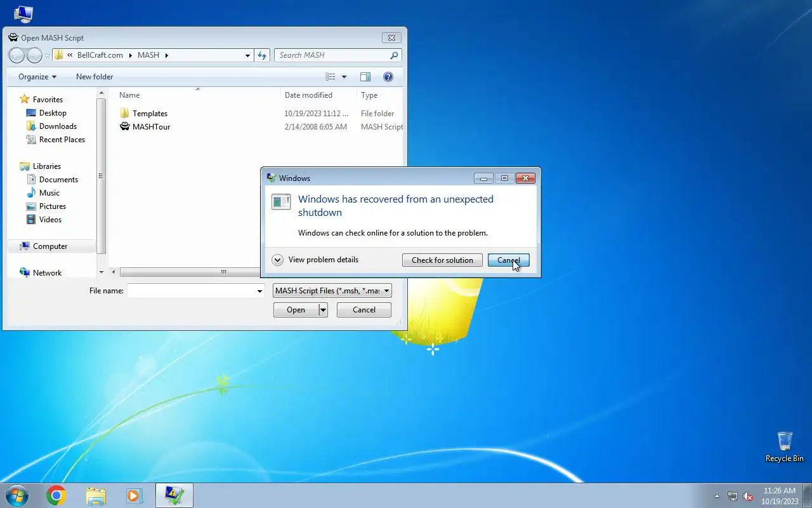Open the clock showing 11:26 AM
This screenshot has width=812, height=508.
780,496
